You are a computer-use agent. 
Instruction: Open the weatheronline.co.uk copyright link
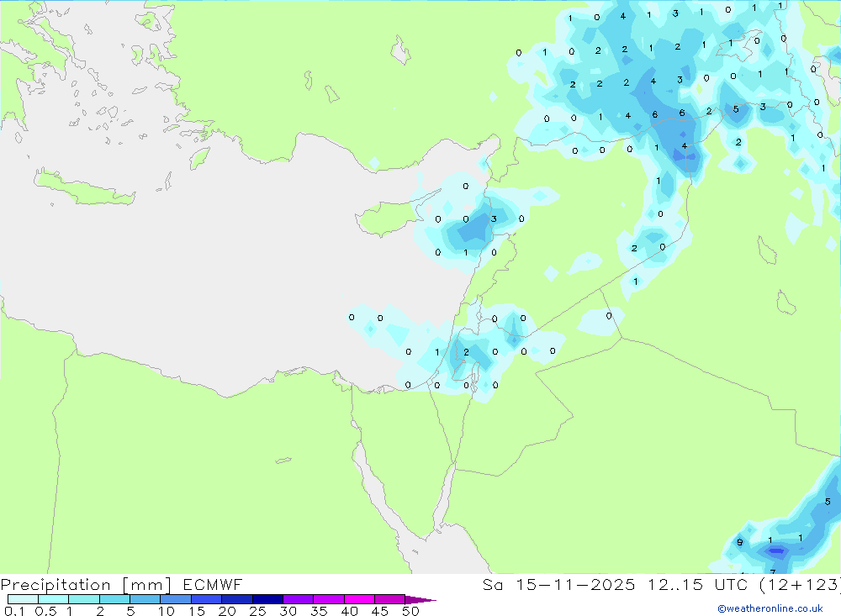click(770, 608)
